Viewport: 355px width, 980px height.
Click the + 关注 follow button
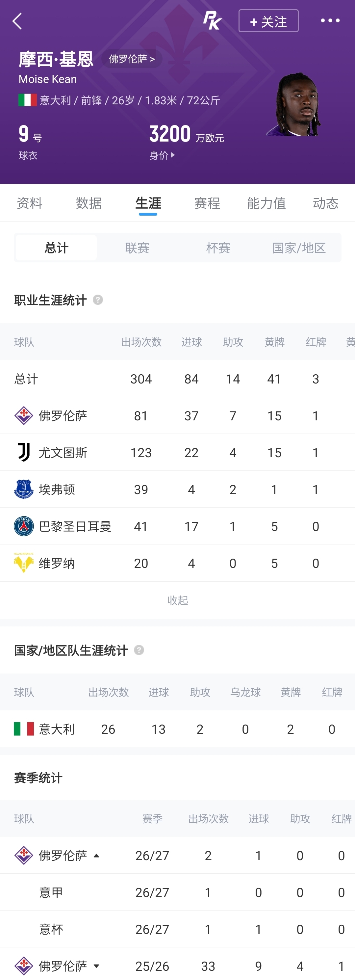(x=268, y=21)
